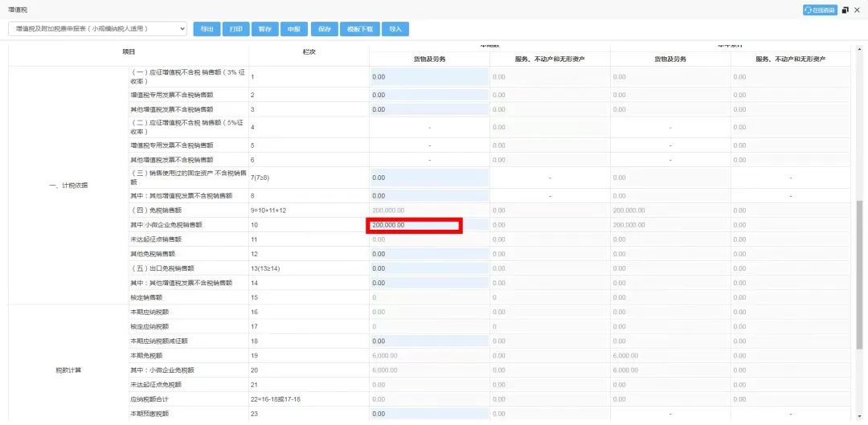
Task: Click the 申报 declare button
Action: (x=293, y=30)
